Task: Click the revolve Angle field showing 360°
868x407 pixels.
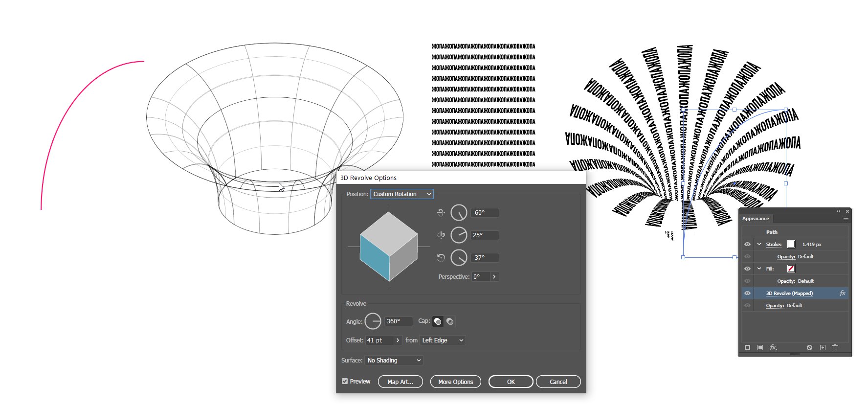Action: click(399, 321)
